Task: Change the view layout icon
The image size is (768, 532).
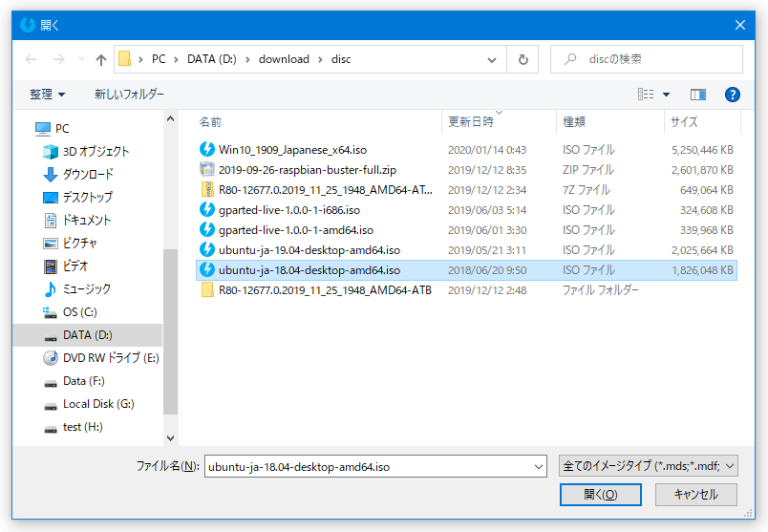Action: 646,94
